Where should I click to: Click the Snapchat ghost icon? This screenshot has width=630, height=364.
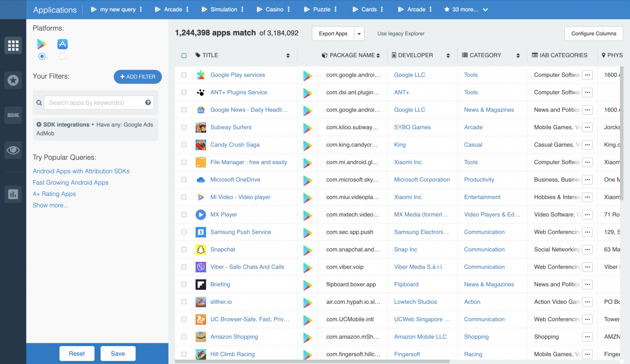click(x=201, y=249)
